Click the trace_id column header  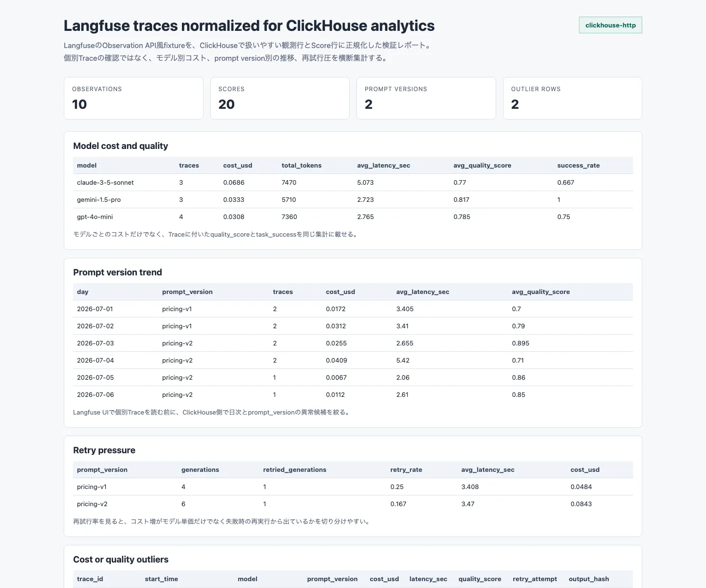coord(90,579)
